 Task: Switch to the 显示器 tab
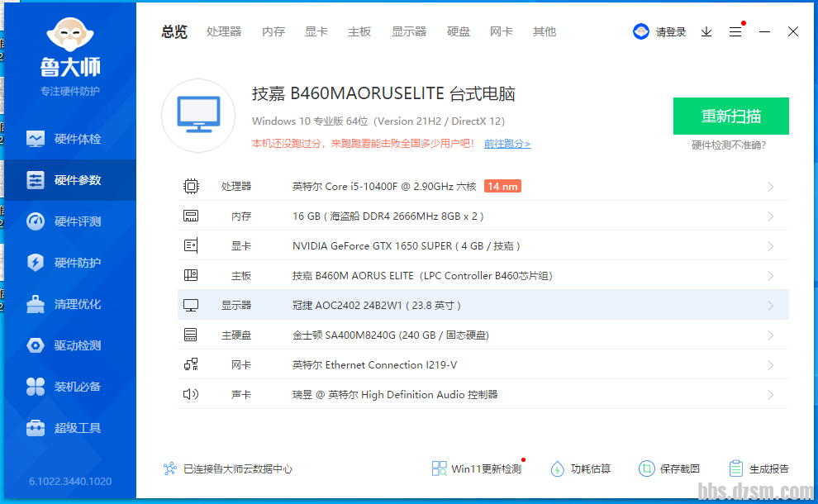point(409,31)
